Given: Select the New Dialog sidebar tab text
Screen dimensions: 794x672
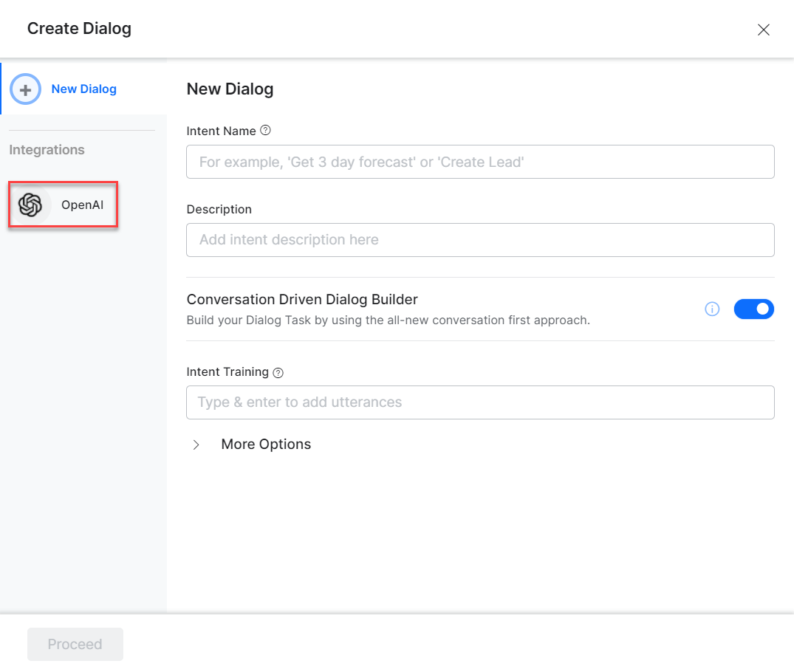Looking at the screenshot, I should tap(83, 89).
